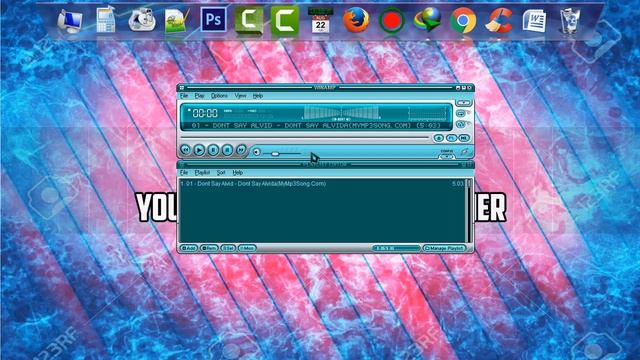The height and width of the screenshot is (360, 640).
Task: Toggle the Winamp playlist editor PL button
Action: pyautogui.click(x=451, y=138)
